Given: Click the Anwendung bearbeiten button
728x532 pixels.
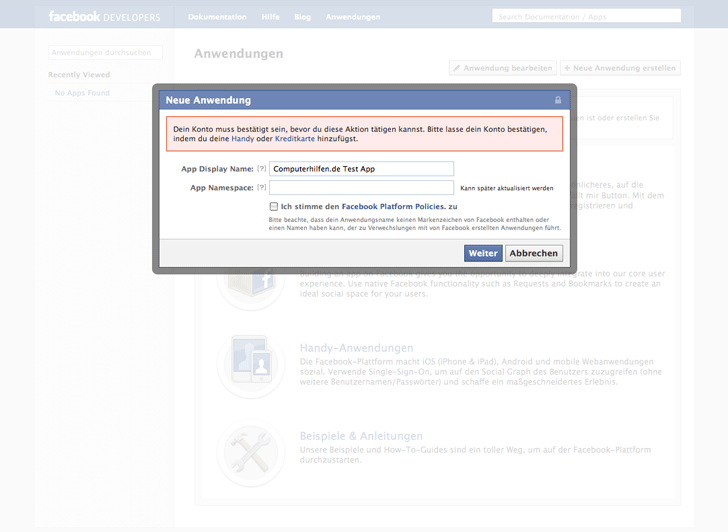Looking at the screenshot, I should click(503, 68).
